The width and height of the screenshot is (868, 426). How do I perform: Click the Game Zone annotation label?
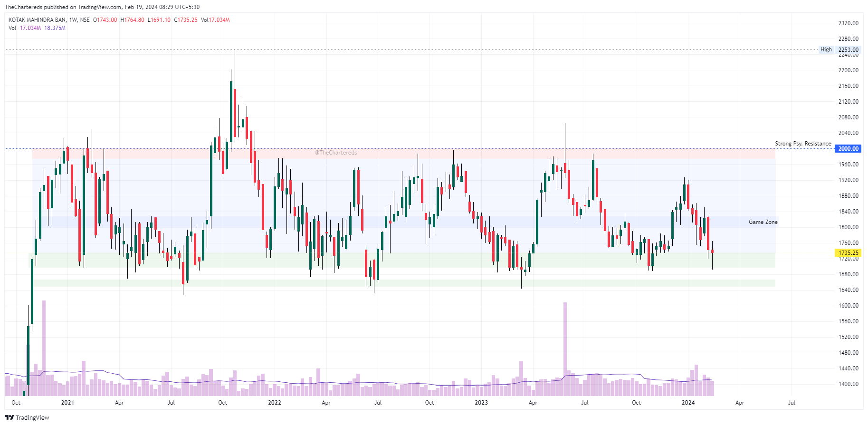point(763,222)
